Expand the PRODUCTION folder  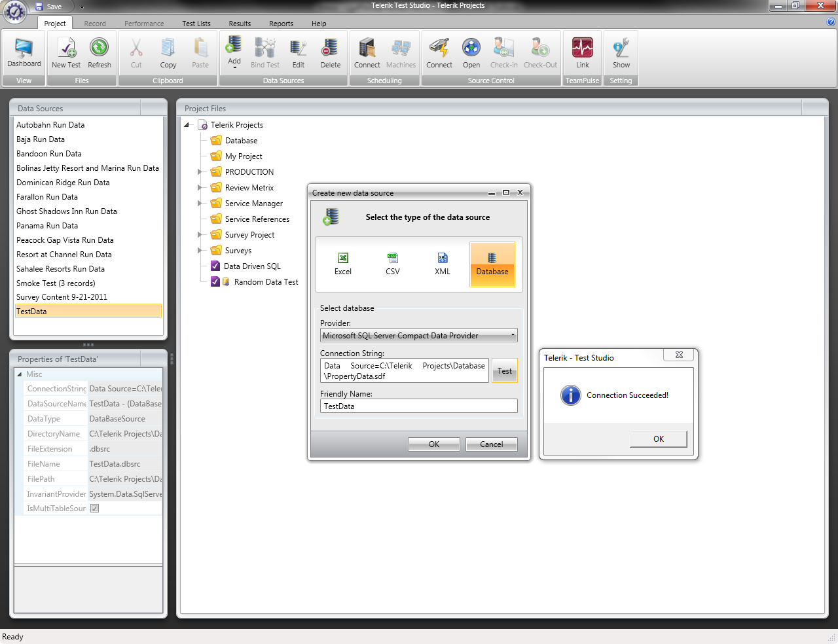(200, 172)
